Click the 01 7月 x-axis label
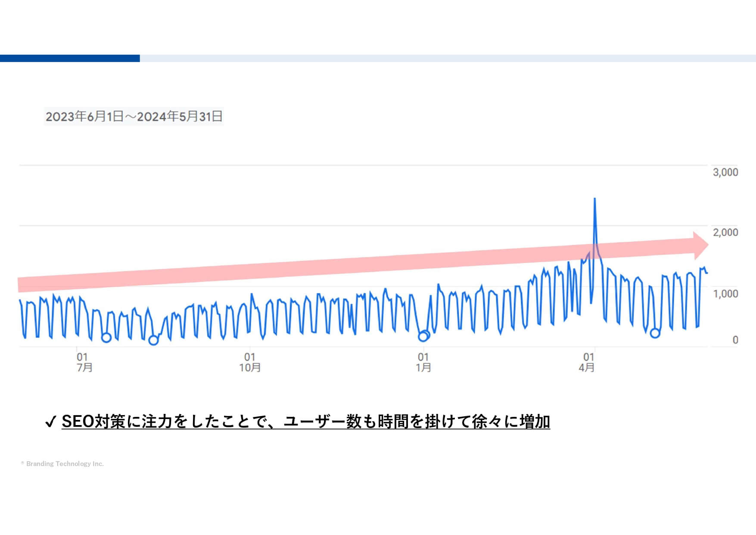 [84, 363]
